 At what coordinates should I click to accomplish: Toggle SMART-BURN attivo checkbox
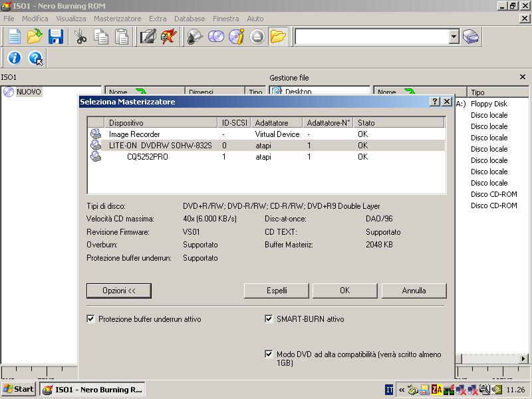coord(269,319)
